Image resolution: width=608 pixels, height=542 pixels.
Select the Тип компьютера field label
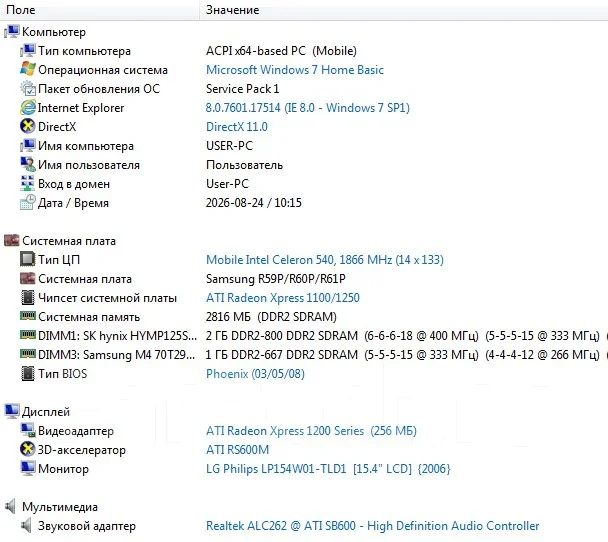coord(84,51)
